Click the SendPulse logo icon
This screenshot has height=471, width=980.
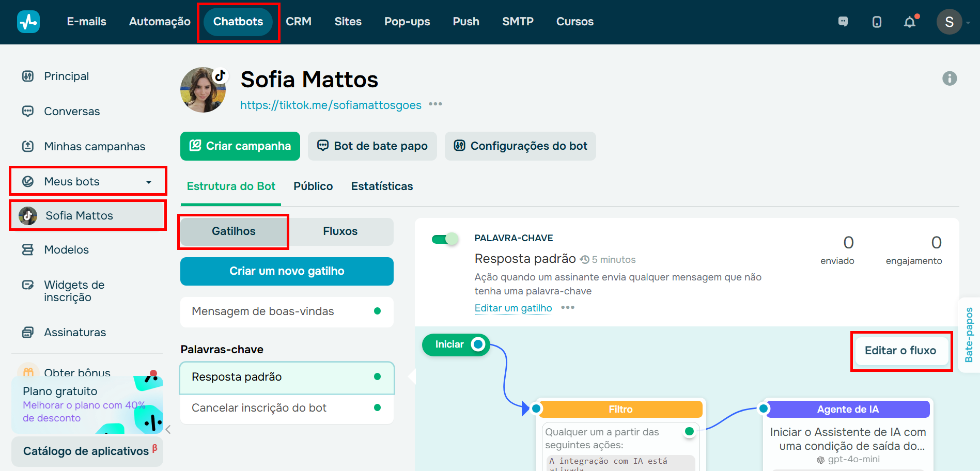[28, 21]
